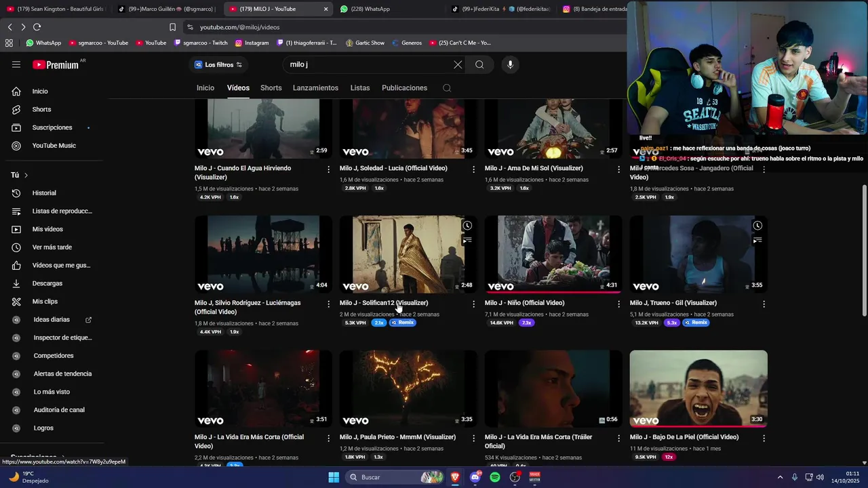Screen dimensions: 868x488
Task: Search within the channel using the magnifier
Action: [446, 88]
